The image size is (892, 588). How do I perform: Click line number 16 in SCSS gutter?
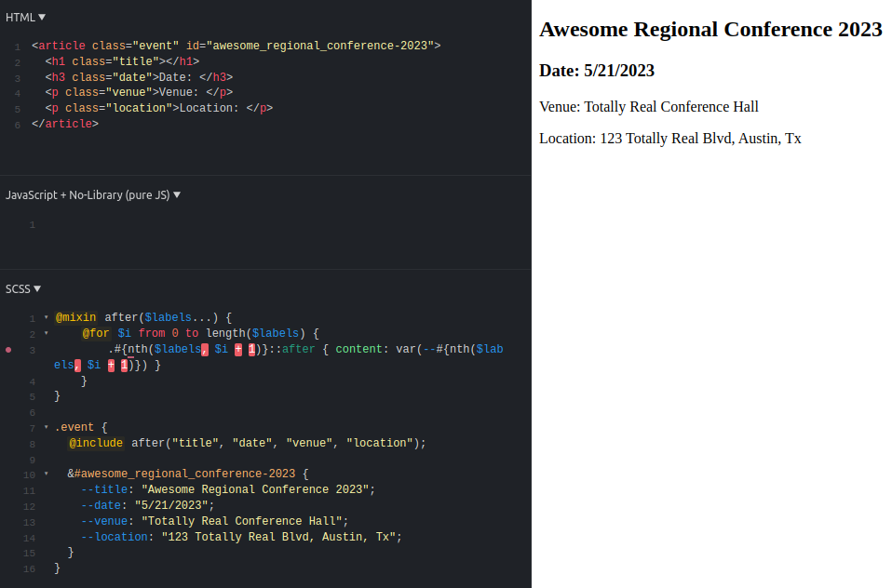click(x=30, y=569)
